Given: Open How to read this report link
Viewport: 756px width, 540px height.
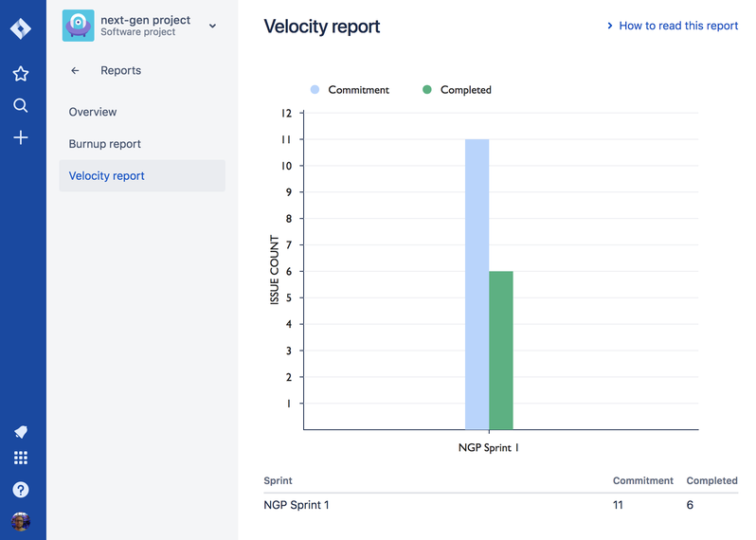Looking at the screenshot, I should [678, 26].
